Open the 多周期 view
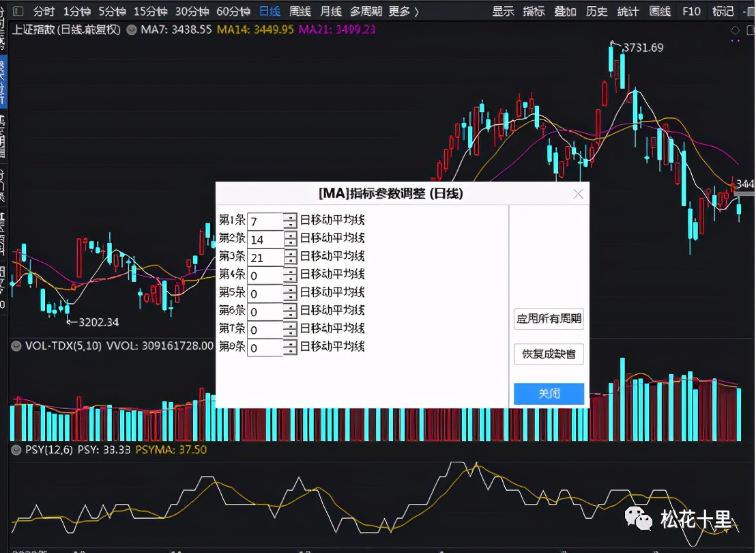The width and height of the screenshot is (756, 553). coord(366,11)
